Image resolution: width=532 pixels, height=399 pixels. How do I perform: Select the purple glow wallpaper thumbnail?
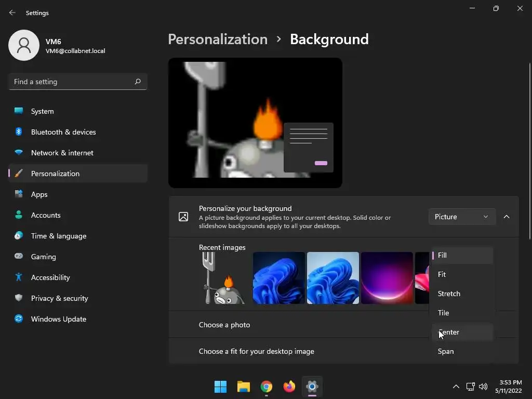(387, 278)
